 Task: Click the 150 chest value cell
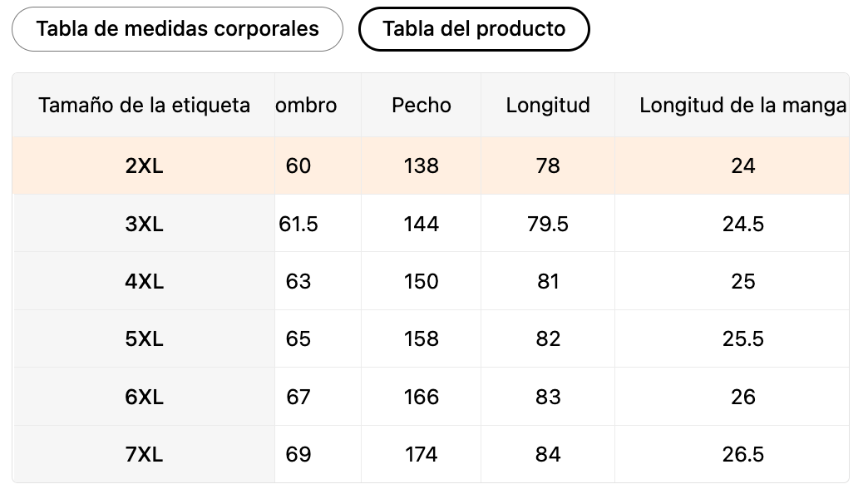[422, 281]
